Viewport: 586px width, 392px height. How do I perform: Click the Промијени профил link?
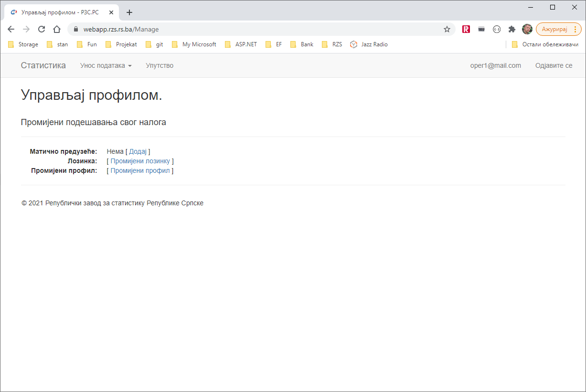coord(140,170)
